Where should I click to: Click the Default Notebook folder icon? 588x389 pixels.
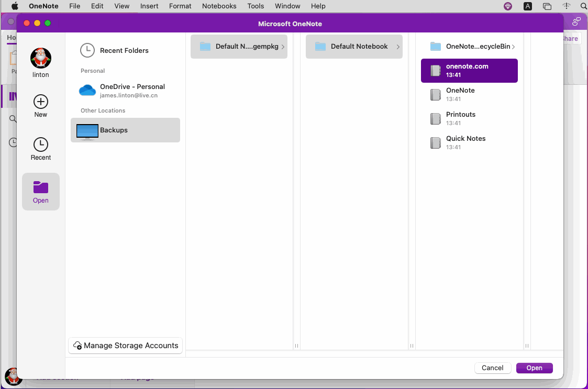320,47
